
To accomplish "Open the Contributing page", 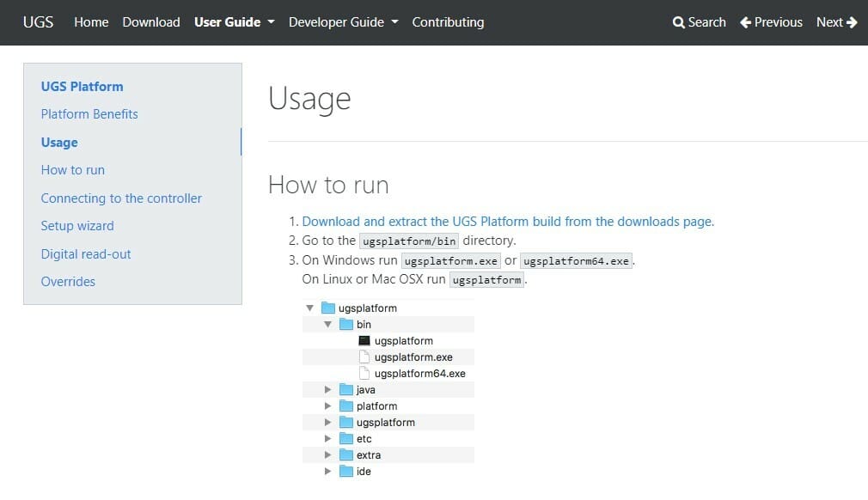I will pos(448,22).
